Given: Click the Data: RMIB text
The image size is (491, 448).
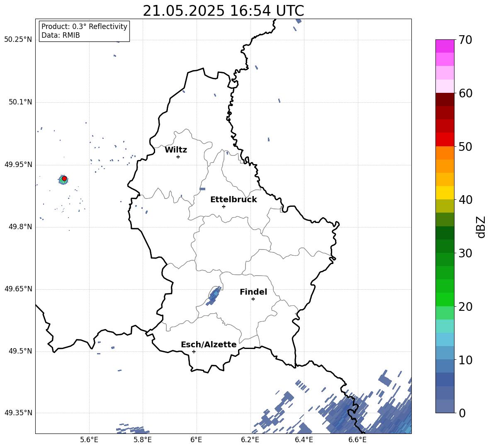Looking at the screenshot, I should (x=61, y=35).
